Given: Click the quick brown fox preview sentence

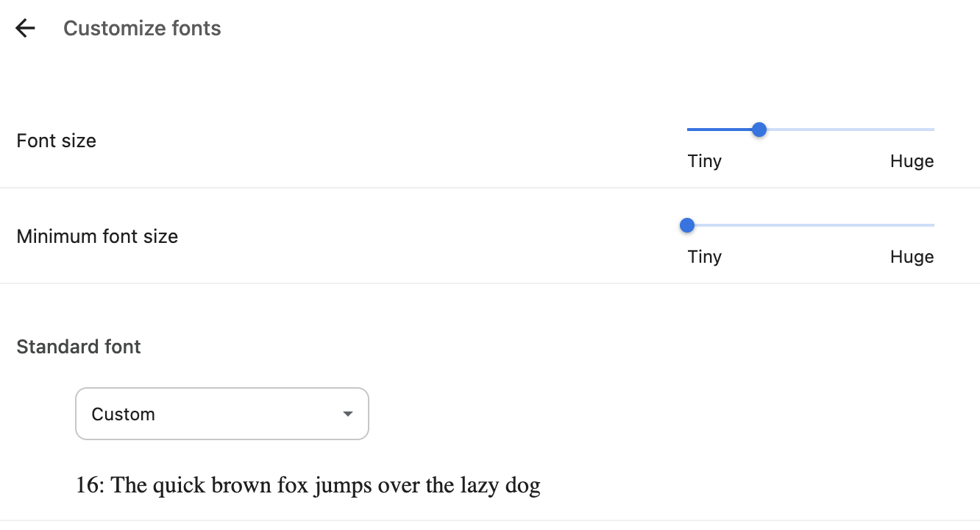Looking at the screenshot, I should pyautogui.click(x=308, y=486).
